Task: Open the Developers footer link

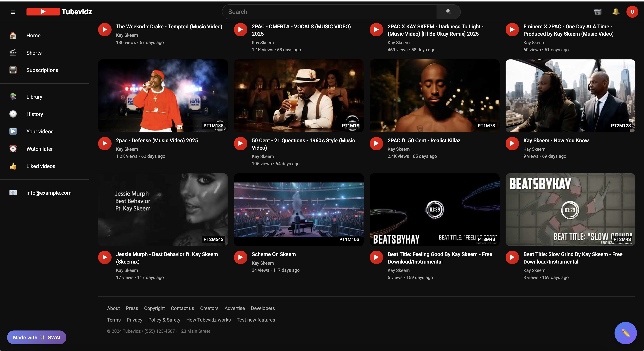Action: click(263, 308)
